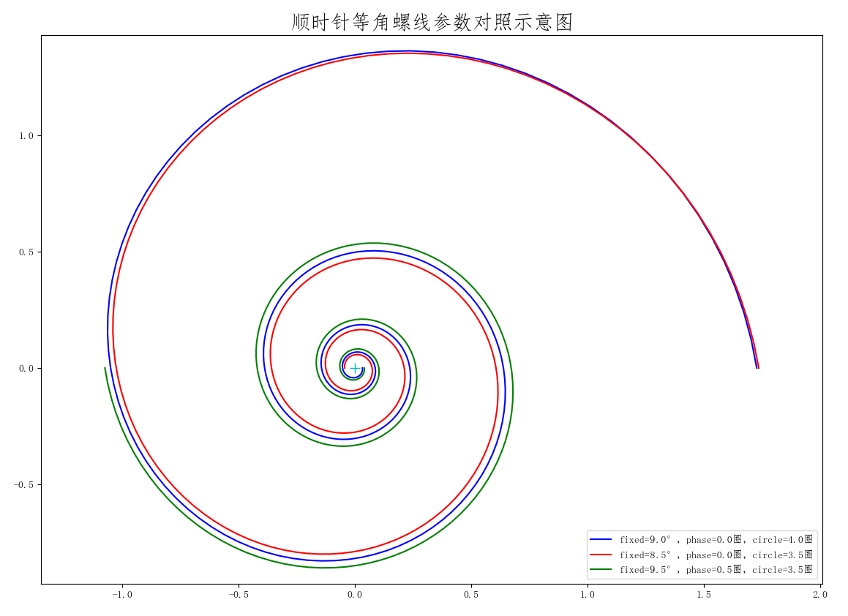Click the y-axis tick label 0.0
848x616 pixels.
tap(26, 368)
